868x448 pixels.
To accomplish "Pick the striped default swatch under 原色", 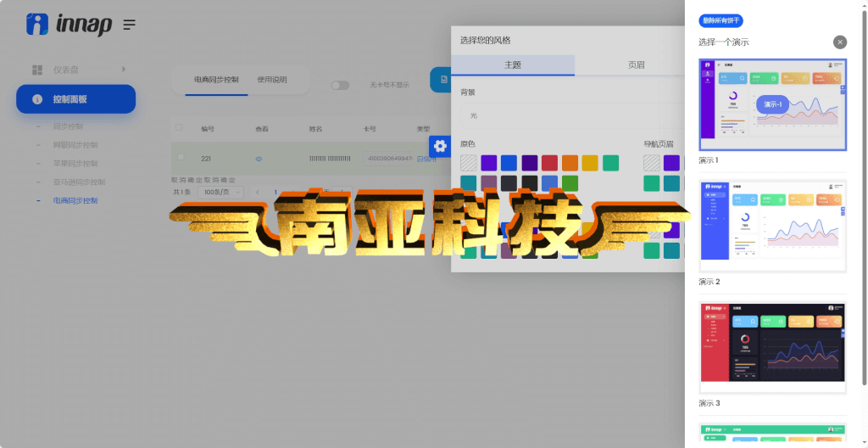I will click(468, 163).
